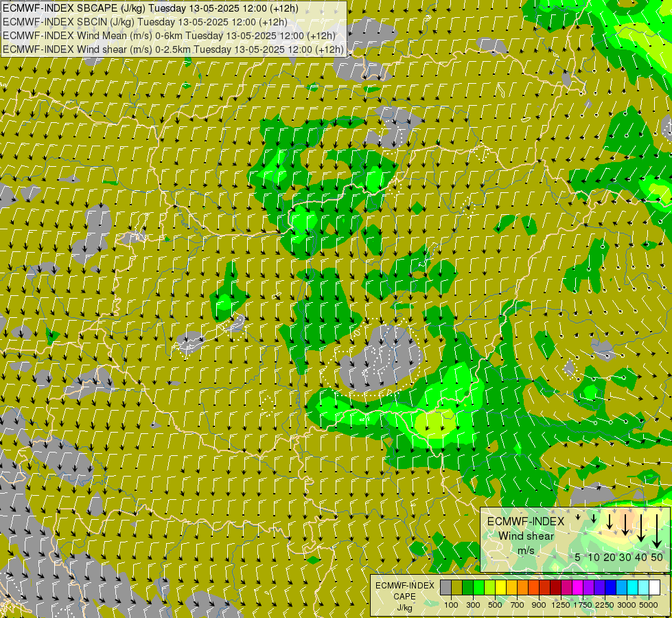The width and height of the screenshot is (672, 618).
Task: Select the dark green CAPE legend swatch
Action: [468, 588]
